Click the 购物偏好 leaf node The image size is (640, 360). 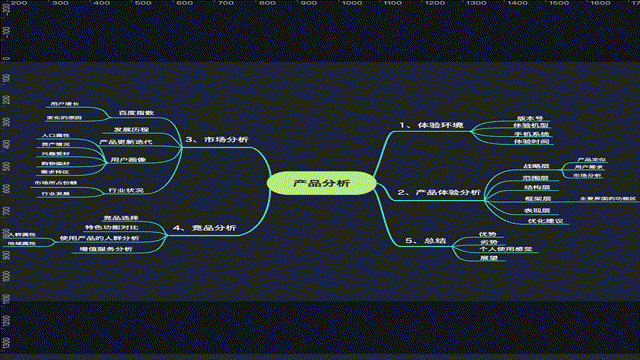56,164
